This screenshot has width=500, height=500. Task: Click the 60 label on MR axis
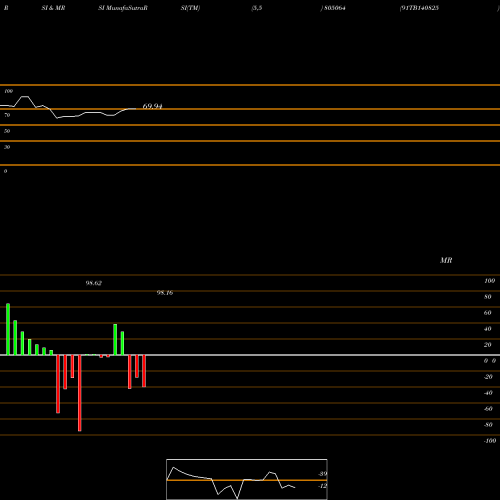click(488, 313)
